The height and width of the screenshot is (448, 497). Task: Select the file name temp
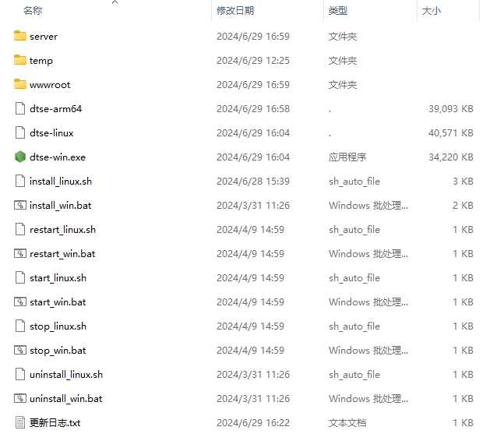pos(41,61)
